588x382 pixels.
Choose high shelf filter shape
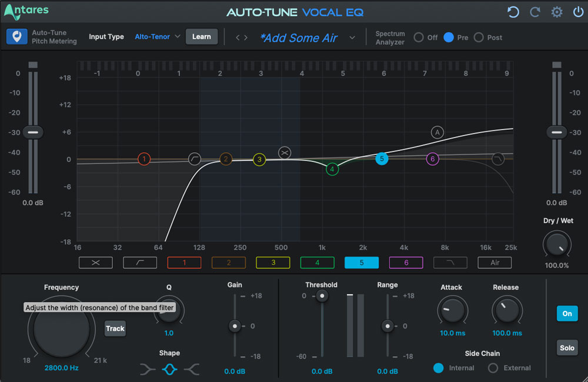tap(192, 369)
